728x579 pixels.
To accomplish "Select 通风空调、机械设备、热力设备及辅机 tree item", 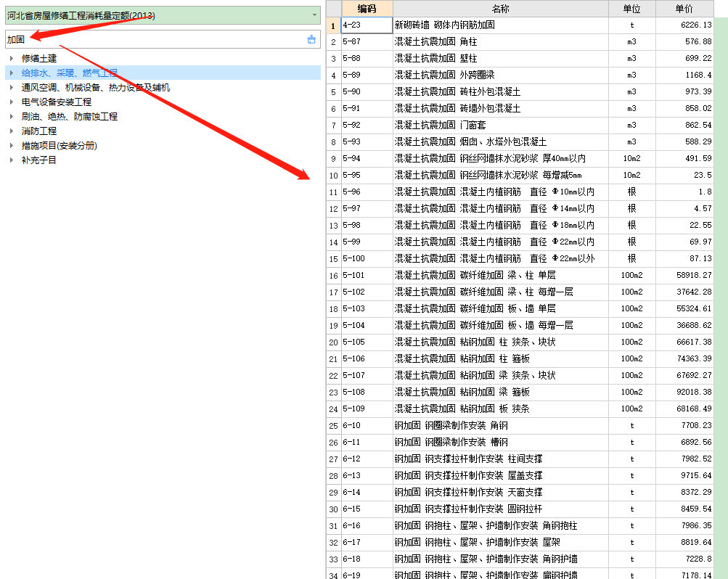I will tap(96, 87).
